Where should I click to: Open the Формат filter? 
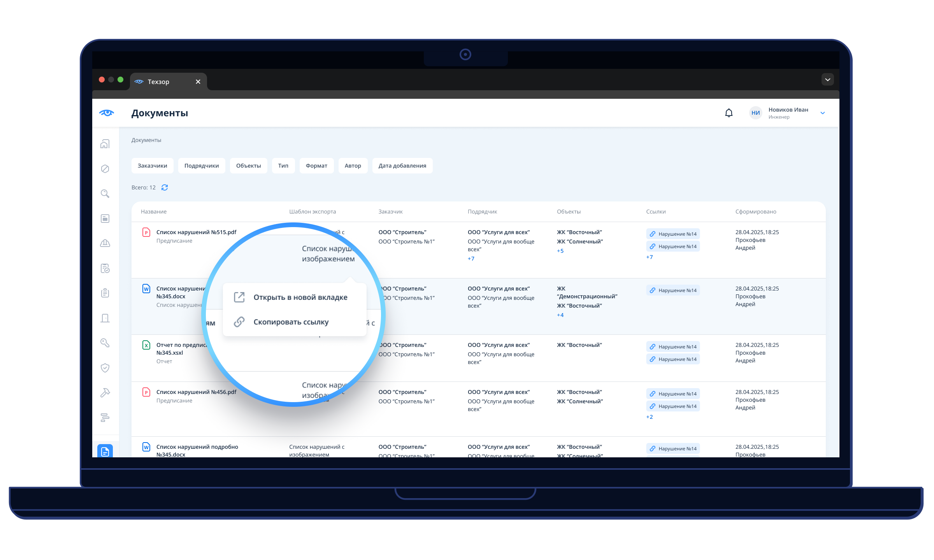316,166
